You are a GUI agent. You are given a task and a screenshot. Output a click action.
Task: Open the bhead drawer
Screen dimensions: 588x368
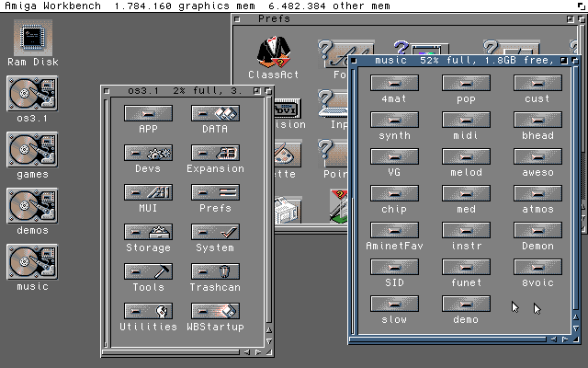coord(537,120)
